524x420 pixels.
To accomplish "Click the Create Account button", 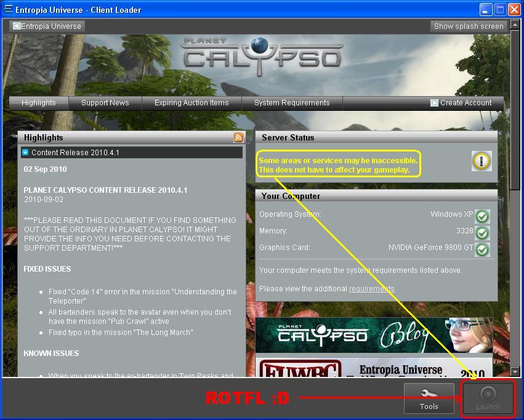I will coord(461,103).
